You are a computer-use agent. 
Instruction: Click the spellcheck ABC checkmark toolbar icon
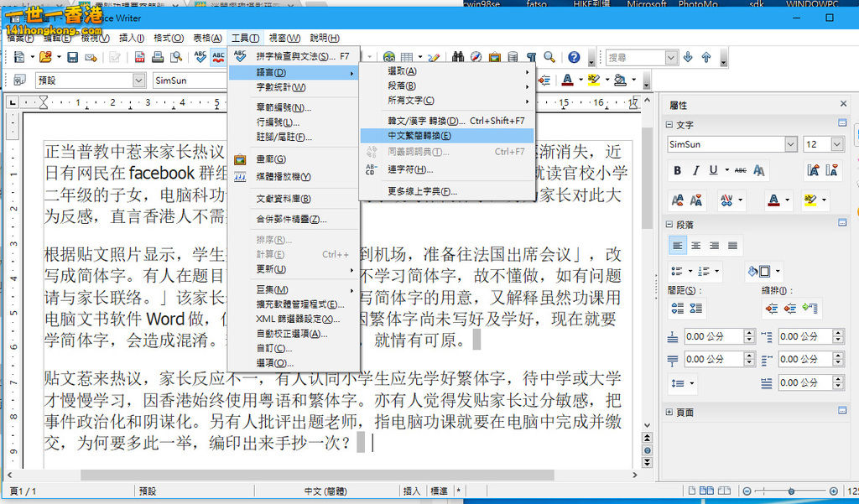click(200, 57)
